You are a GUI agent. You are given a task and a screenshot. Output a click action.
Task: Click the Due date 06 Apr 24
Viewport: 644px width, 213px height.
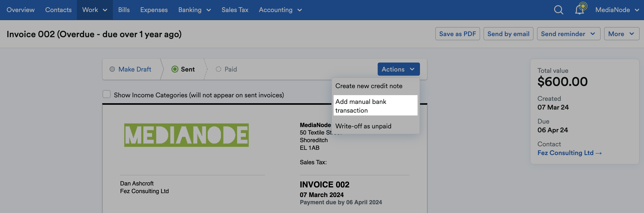[x=553, y=130]
